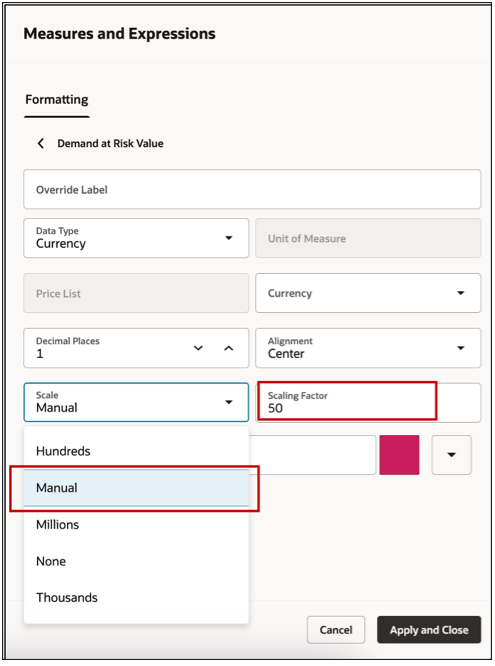
Task: Open the dropdown arrow beside the color swatch
Action: 451,455
